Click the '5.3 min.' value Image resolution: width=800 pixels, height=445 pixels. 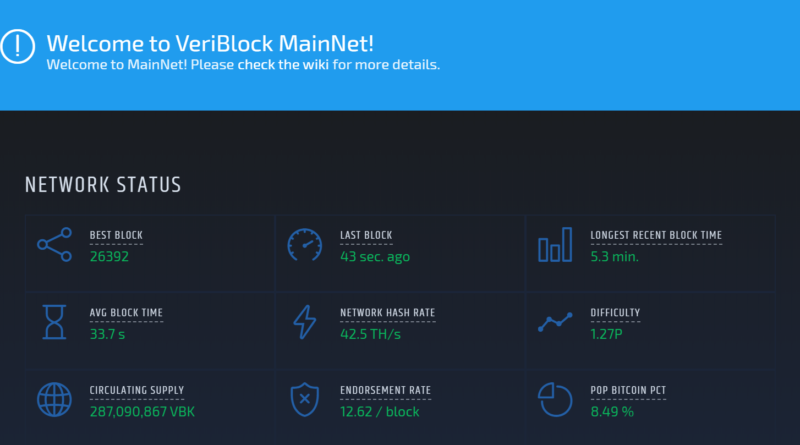point(615,257)
